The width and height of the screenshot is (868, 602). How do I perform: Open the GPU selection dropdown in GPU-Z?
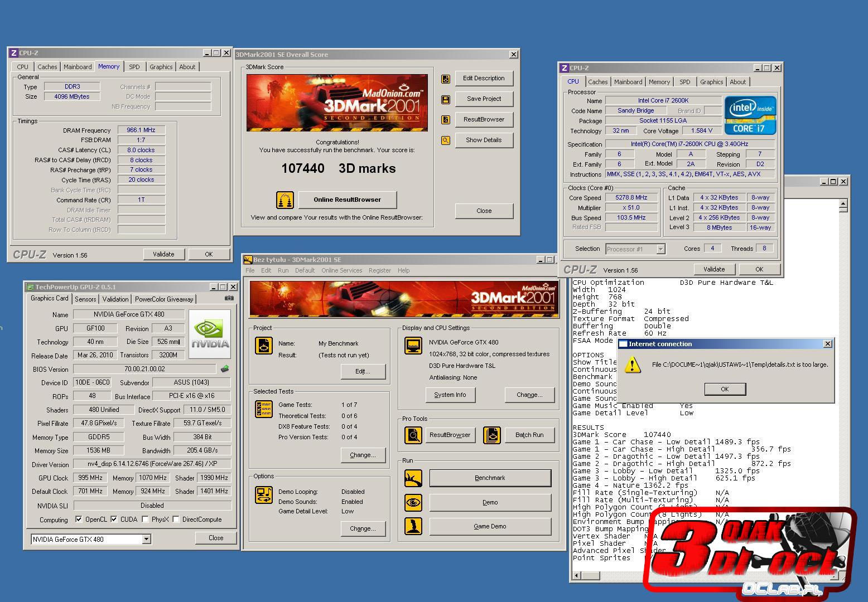click(146, 540)
